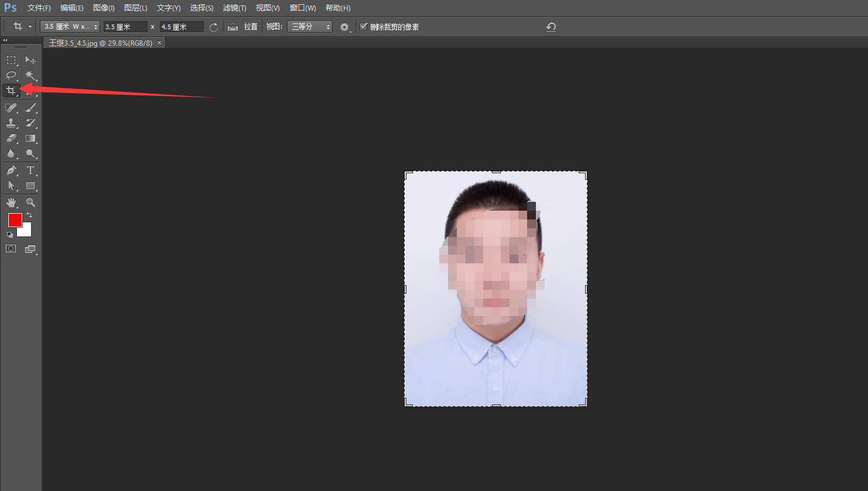Select the Magic Wand tool
Image resolution: width=868 pixels, height=491 pixels.
tap(30, 75)
